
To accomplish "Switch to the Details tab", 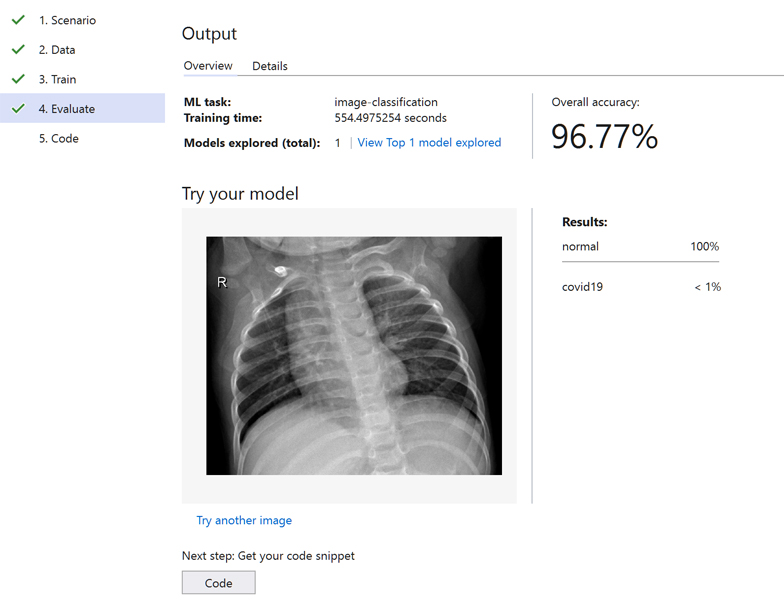I will [269, 66].
